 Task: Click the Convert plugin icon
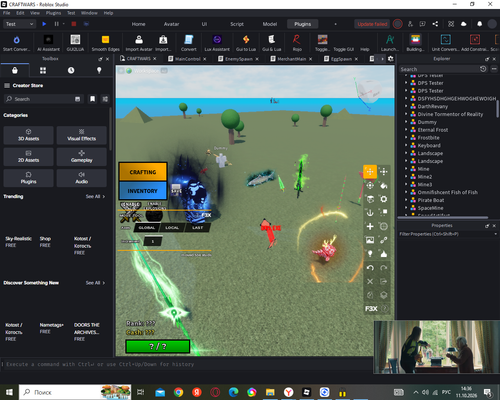[189, 43]
